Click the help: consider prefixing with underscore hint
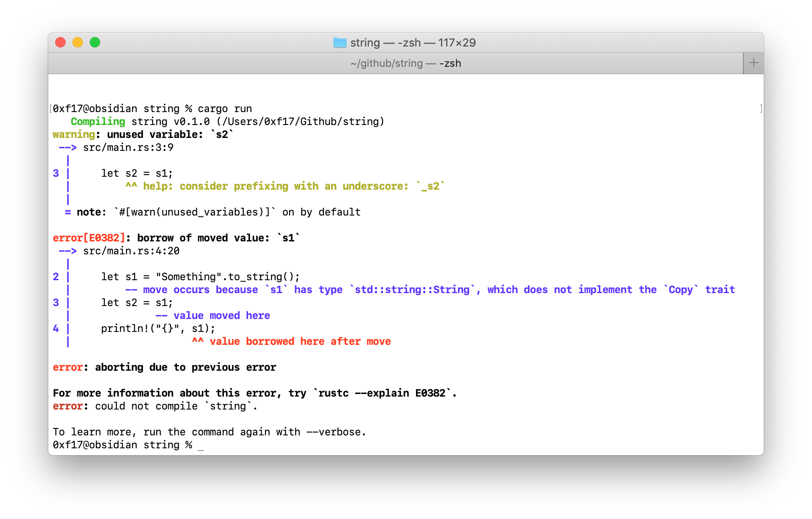Viewport: 812px width, 519px height. click(285, 186)
